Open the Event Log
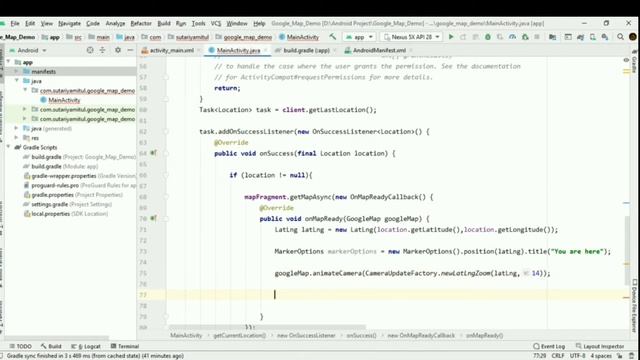Screen dimensions: 640x360 click(549, 346)
